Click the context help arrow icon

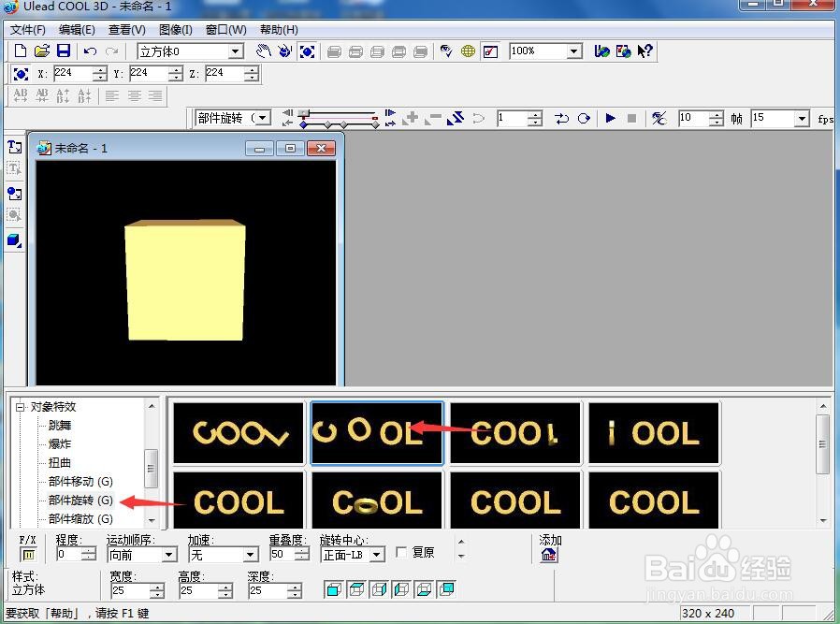(644, 51)
